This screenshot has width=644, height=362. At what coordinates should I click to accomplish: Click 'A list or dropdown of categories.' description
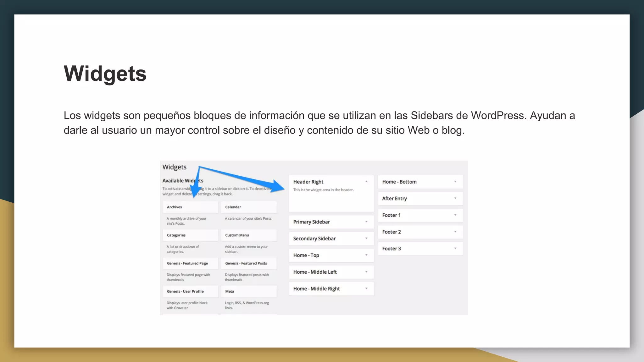(x=183, y=249)
